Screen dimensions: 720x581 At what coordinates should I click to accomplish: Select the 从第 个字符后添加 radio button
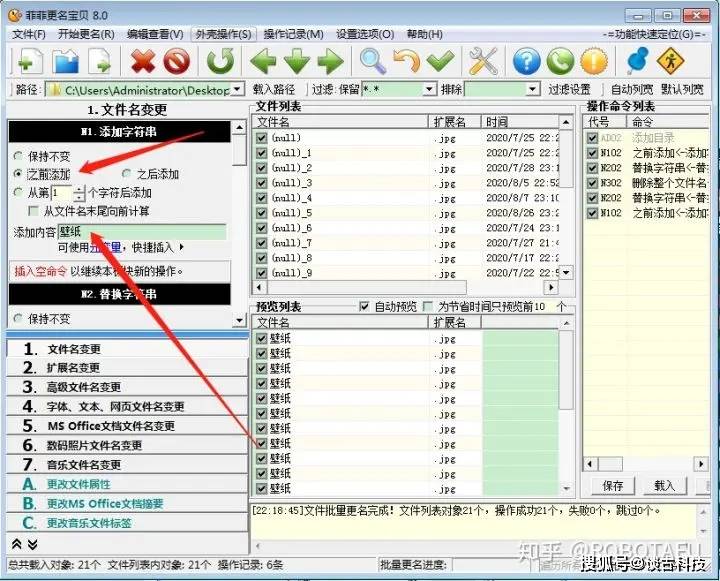coord(18,192)
